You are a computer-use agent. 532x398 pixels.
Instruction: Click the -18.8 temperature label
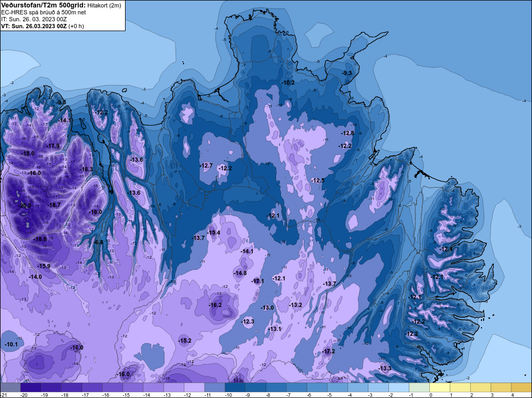coord(40,239)
